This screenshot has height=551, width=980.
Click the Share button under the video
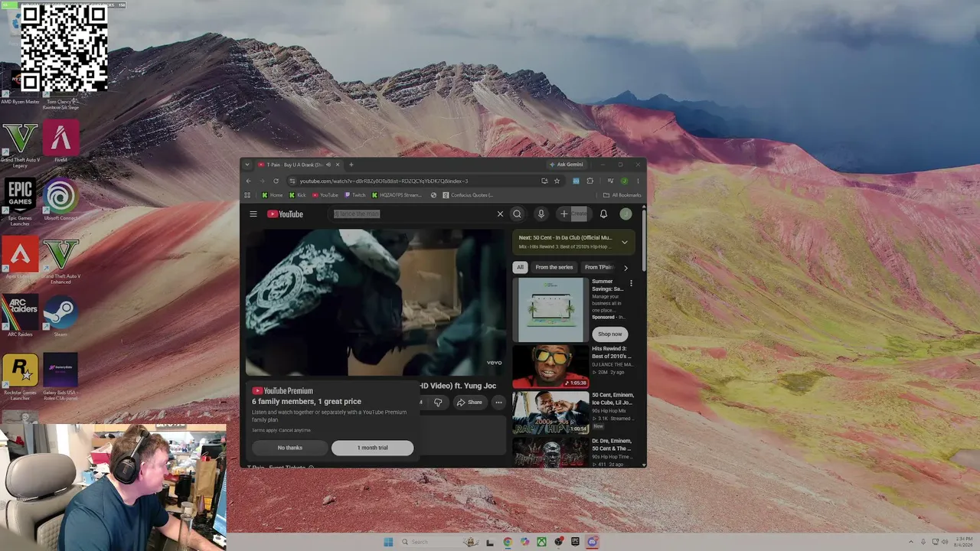469,402
